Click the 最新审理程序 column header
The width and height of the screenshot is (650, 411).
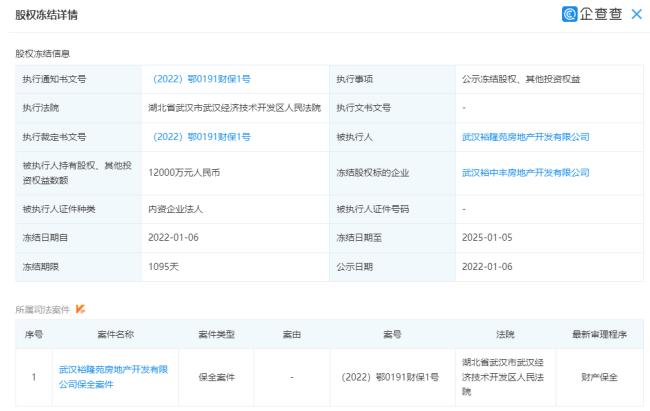coord(599,334)
